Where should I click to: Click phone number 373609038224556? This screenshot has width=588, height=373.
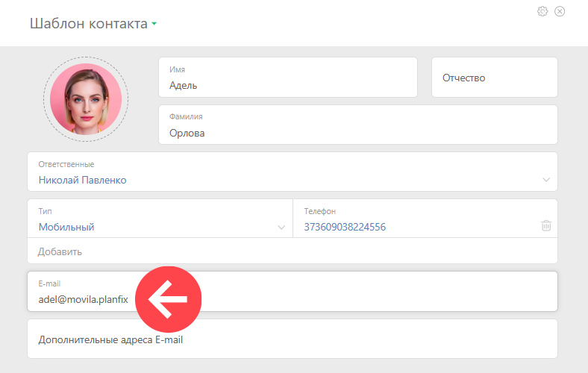point(345,227)
